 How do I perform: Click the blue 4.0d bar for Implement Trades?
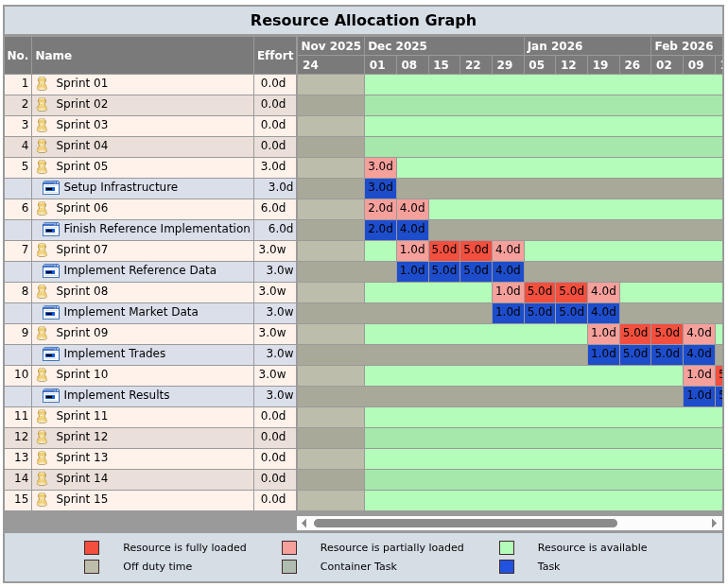point(700,354)
